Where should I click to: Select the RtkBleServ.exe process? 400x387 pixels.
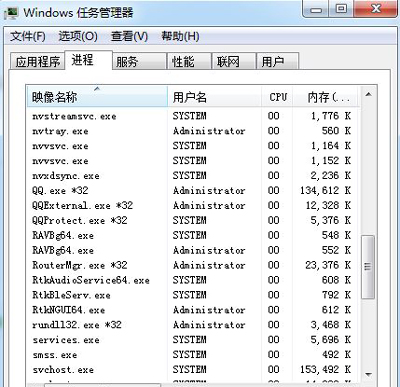coord(193,295)
